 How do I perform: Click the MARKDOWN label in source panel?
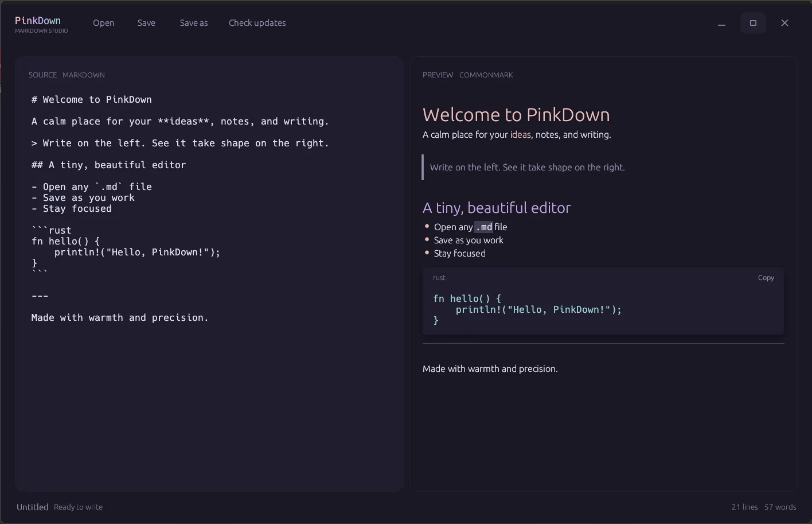coord(84,75)
